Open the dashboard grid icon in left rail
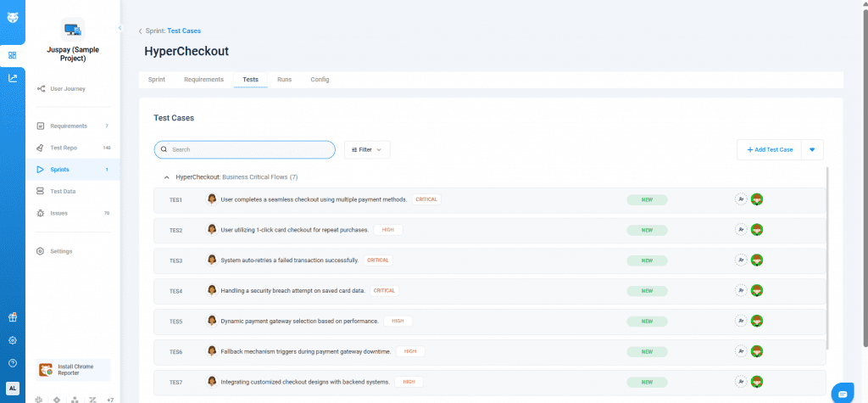Viewport: 868px width, 403px height. 12,55
